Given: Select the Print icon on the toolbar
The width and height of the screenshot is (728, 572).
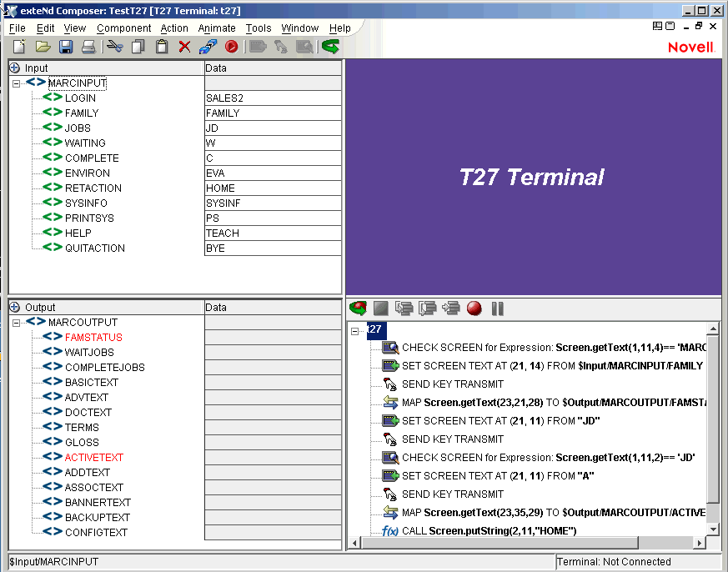Looking at the screenshot, I should coord(89,47).
